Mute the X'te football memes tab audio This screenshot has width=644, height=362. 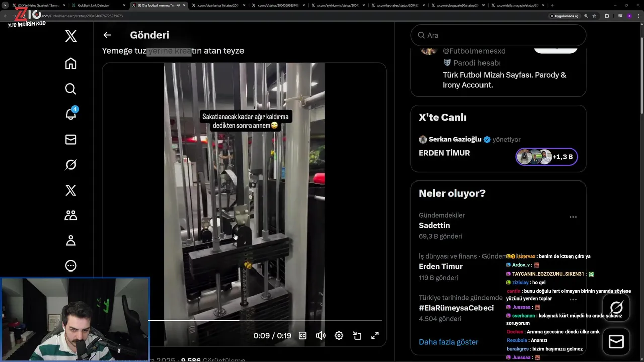178,5
